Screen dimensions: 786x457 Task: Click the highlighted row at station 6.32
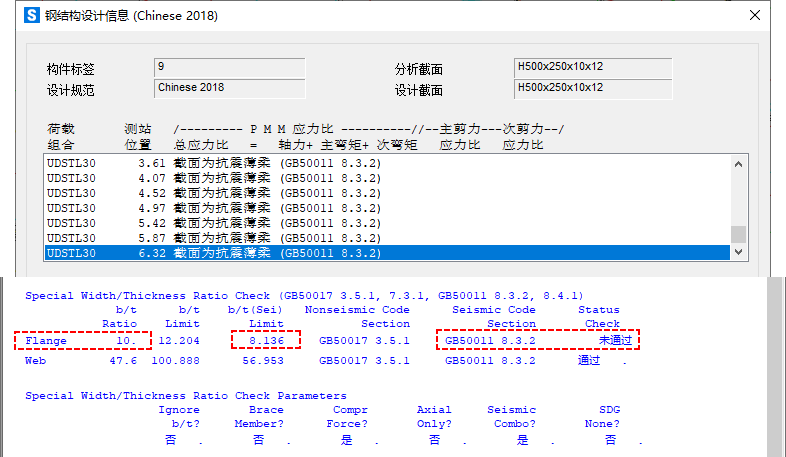pos(390,254)
